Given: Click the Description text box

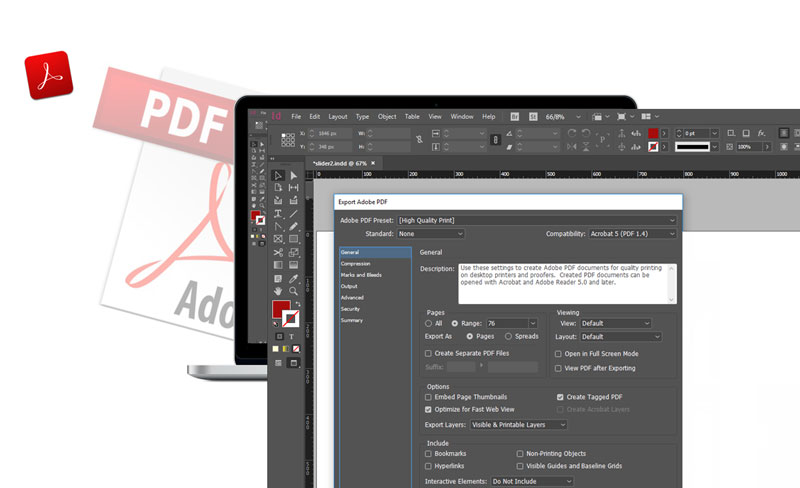Looking at the screenshot, I should click(x=567, y=284).
